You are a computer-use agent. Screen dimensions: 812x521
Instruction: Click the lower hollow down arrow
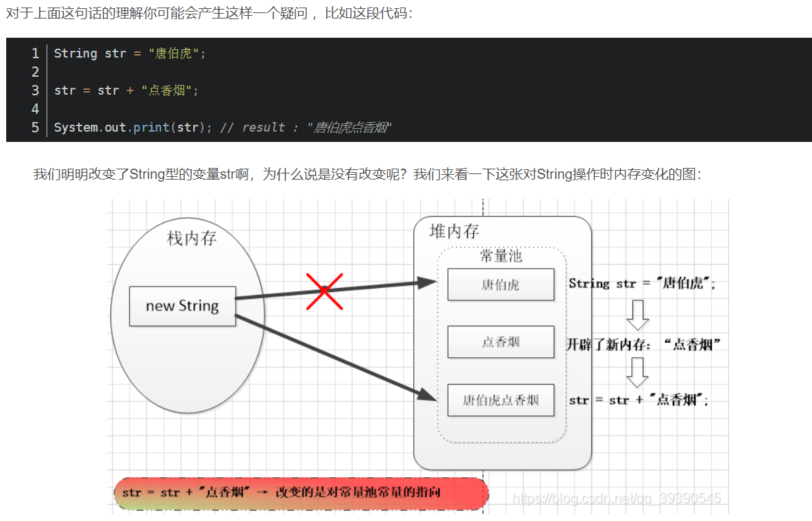click(637, 372)
